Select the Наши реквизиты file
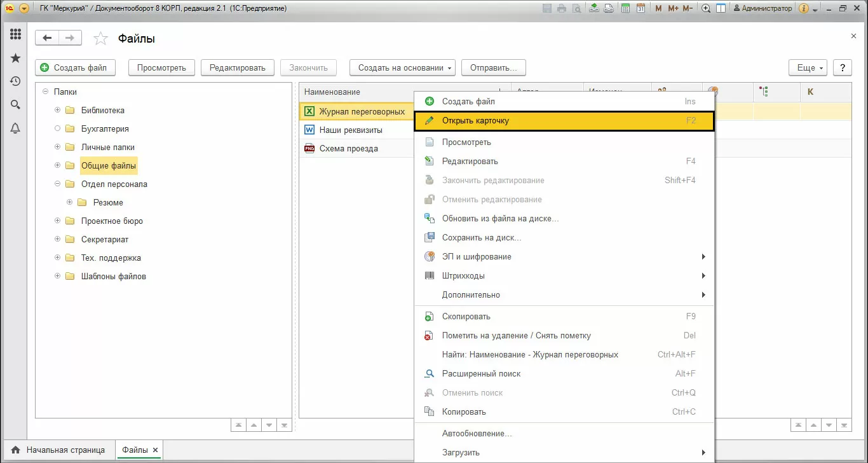Screen dimensions: 868x463 coord(351,130)
